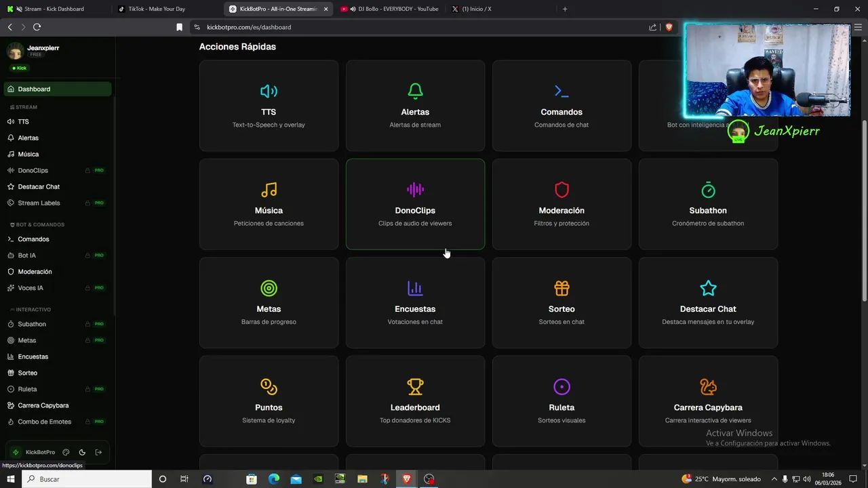Reload the page
Screen dimensions: 868x488
tap(37, 27)
